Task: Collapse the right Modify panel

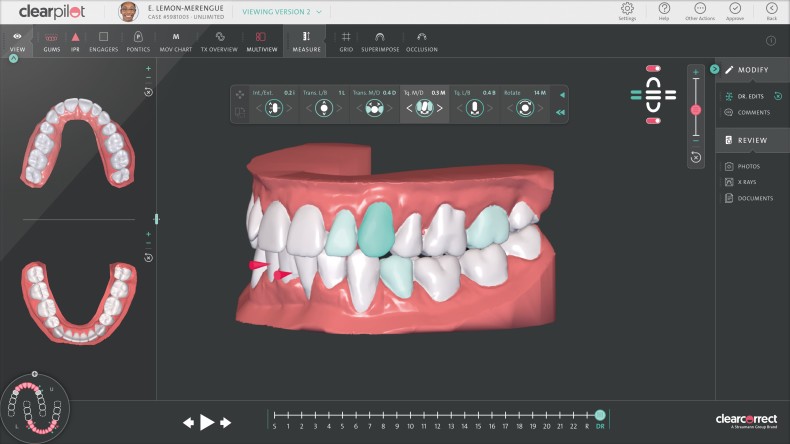Action: (714, 69)
